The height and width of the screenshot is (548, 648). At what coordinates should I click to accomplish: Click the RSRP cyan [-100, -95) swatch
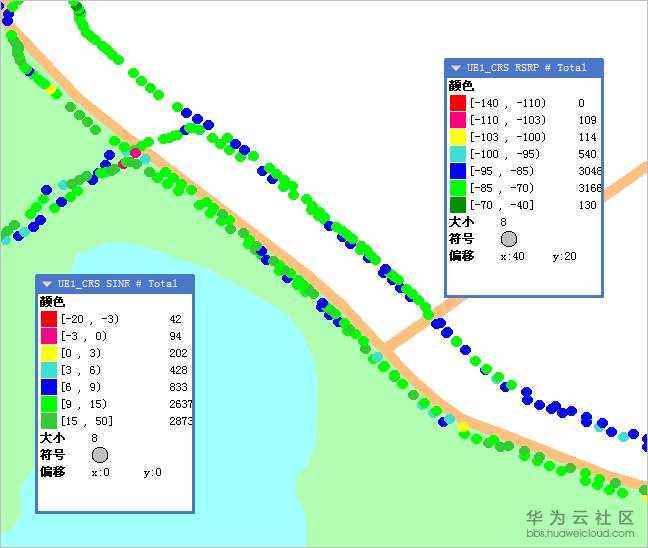coord(458,154)
